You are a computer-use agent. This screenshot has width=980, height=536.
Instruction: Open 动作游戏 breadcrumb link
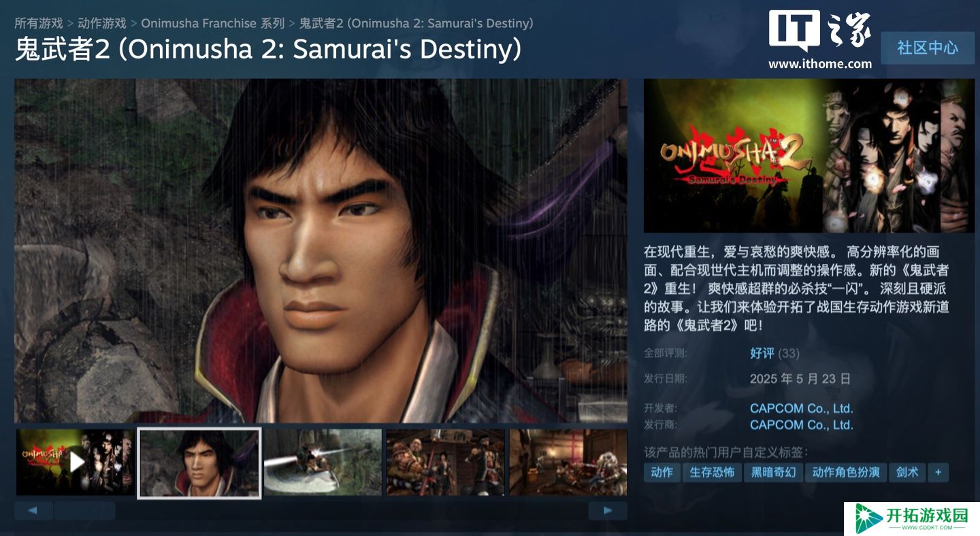[102, 23]
